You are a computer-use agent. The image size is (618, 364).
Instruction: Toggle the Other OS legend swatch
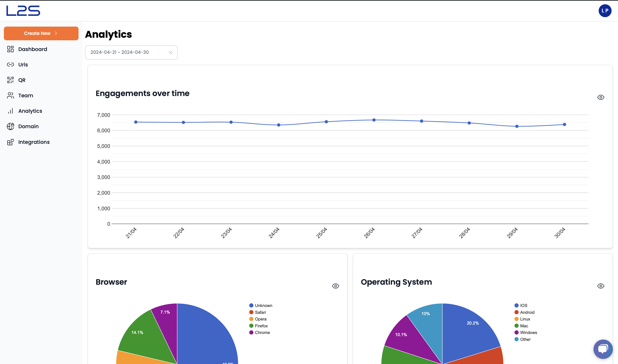click(x=516, y=339)
